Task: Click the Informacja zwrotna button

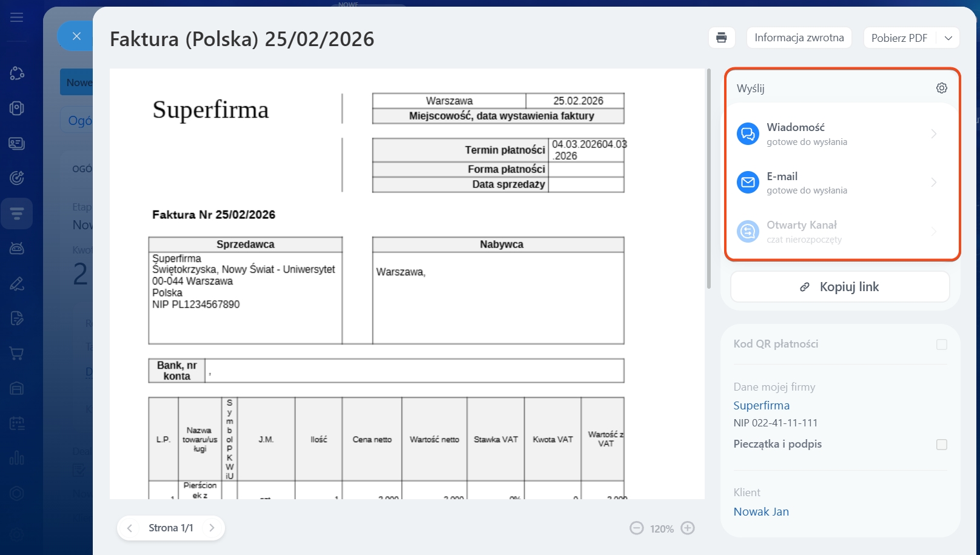Action: [799, 38]
